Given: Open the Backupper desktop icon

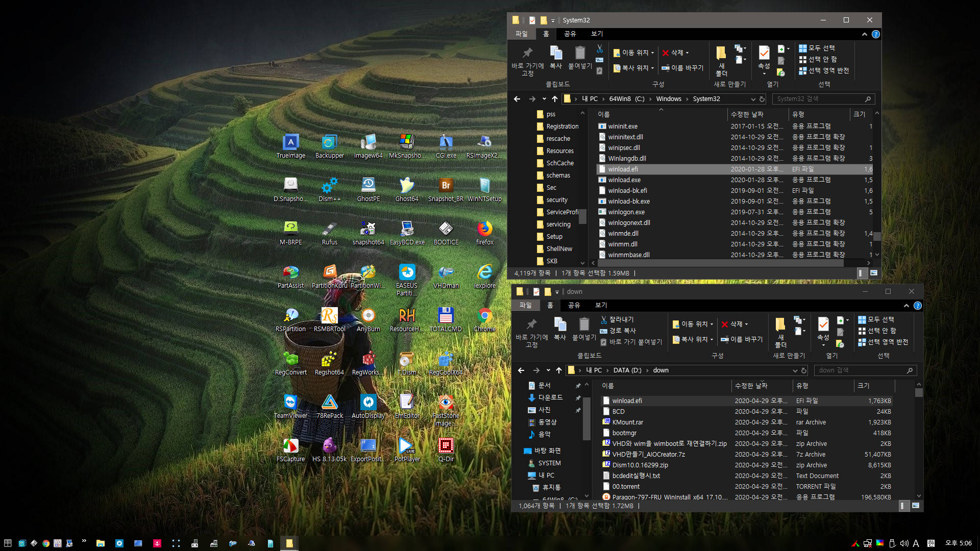Looking at the screenshot, I should [329, 146].
